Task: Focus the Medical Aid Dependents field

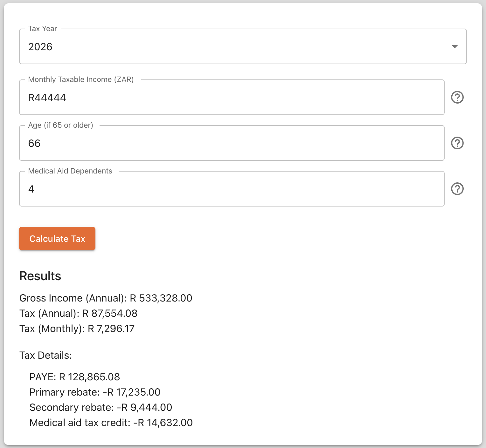Action: 232,189
